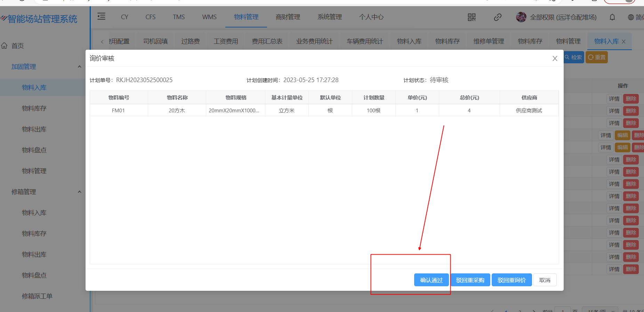This screenshot has height=312, width=644.
Task: Close the 询价审核 dialog with X
Action: 555,58
